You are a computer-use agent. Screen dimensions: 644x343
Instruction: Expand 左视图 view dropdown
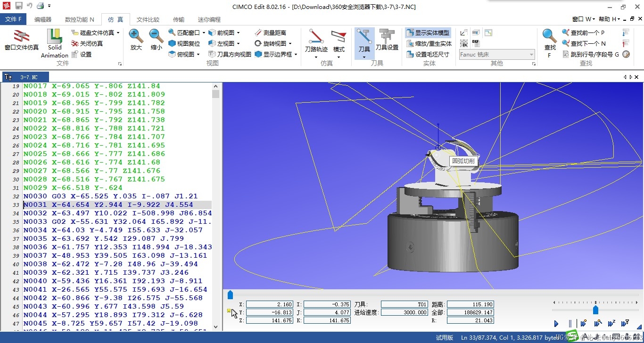coord(238,43)
